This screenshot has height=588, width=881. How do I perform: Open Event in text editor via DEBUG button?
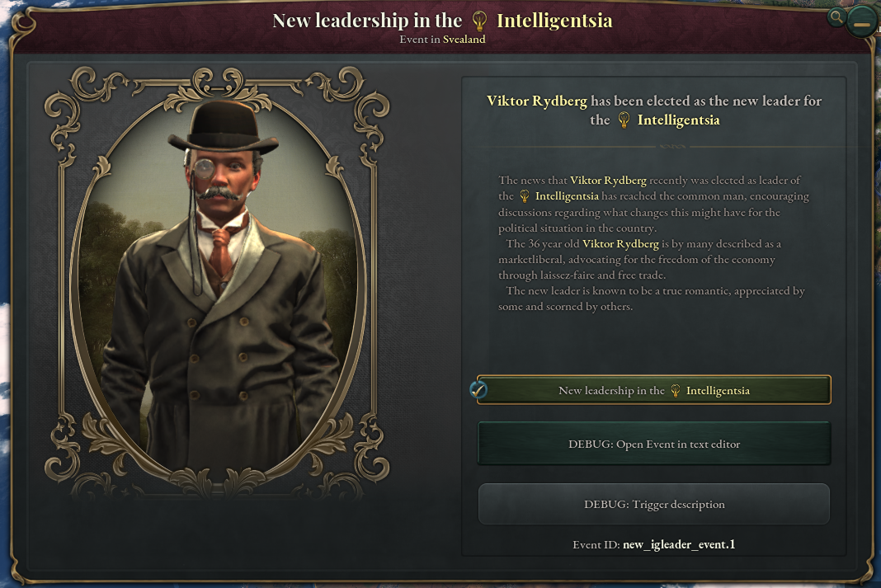pyautogui.click(x=653, y=444)
